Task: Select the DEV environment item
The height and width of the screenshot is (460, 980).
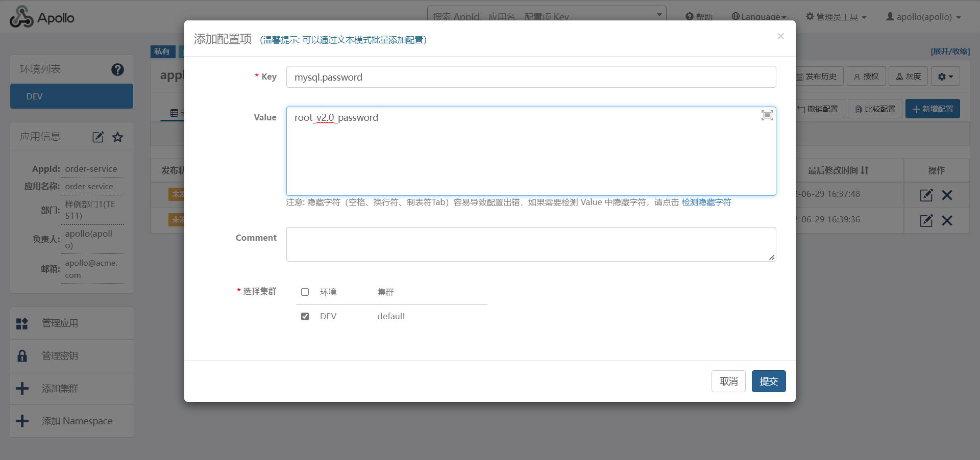Action: pos(71,96)
